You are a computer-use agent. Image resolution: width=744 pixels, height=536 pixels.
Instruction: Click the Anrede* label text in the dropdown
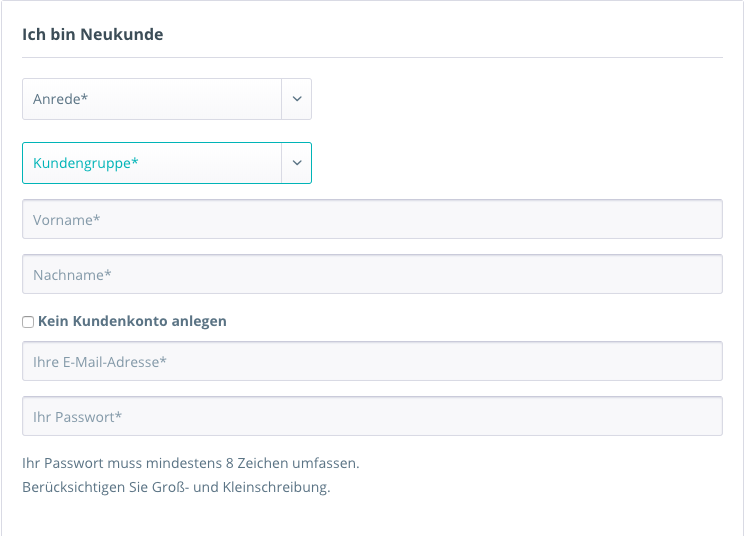click(x=61, y=99)
